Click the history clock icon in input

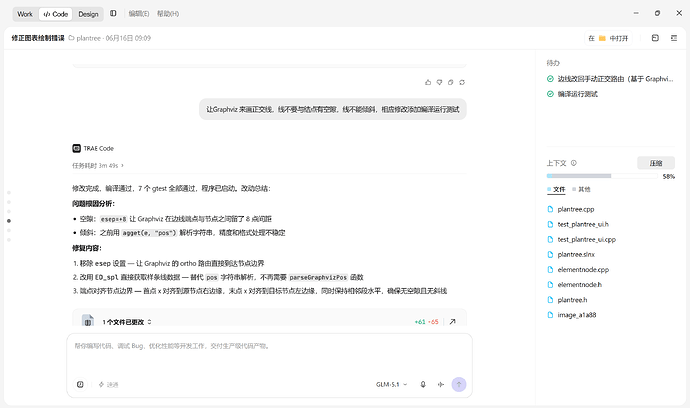click(80, 384)
